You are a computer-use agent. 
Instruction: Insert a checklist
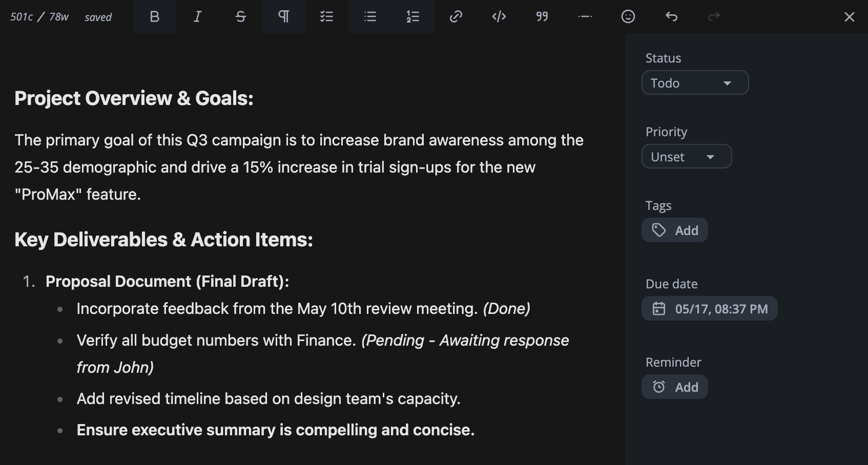[326, 17]
